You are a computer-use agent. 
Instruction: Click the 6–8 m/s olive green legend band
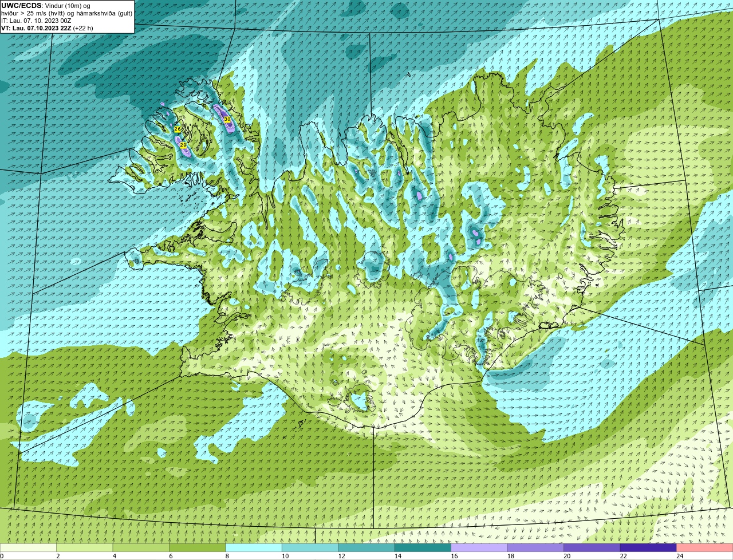(x=198, y=548)
